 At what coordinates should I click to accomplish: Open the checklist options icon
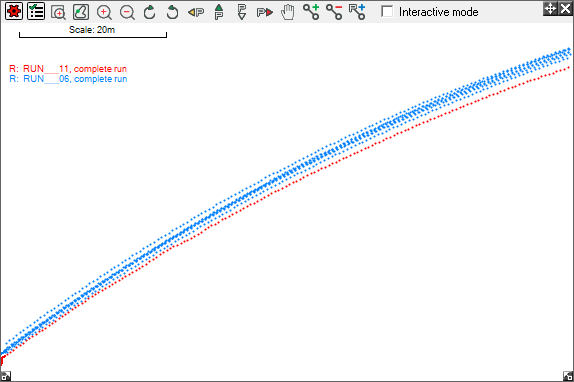tap(36, 11)
